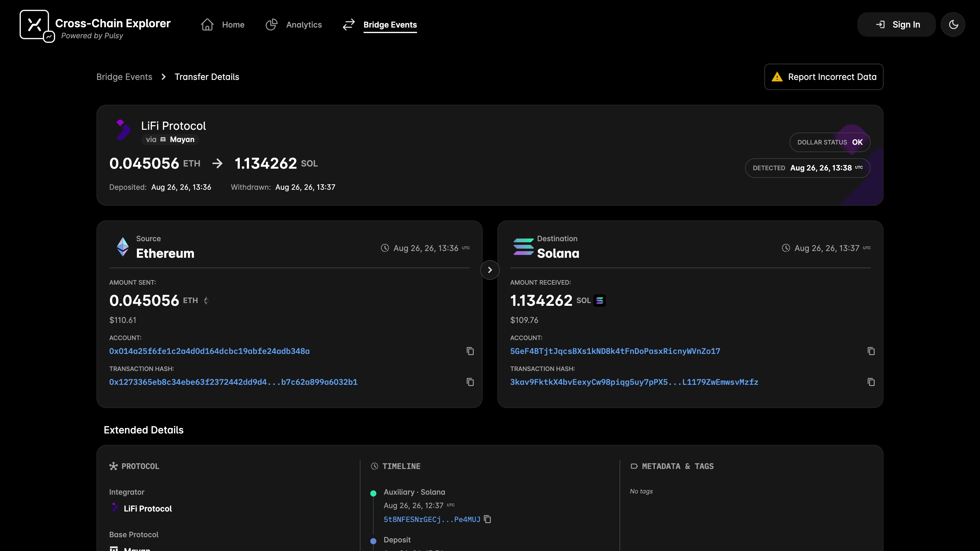Click the Metadata & Tags tag icon
This screenshot has width=980, height=551.
point(634,466)
